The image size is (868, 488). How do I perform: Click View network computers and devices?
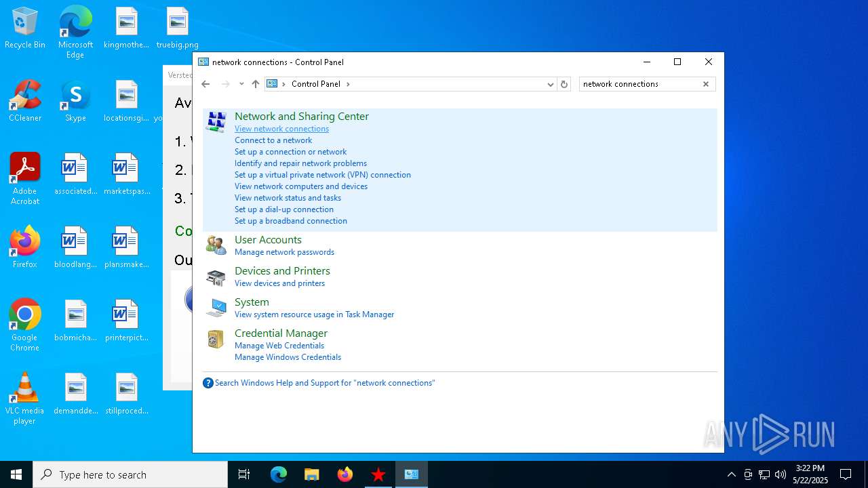tap(301, 186)
